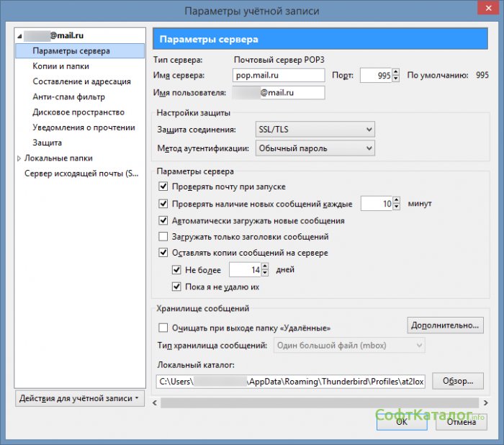504x445 pixels.
Task: Select 'Копии и папки' in sidebar
Action: (x=60, y=66)
